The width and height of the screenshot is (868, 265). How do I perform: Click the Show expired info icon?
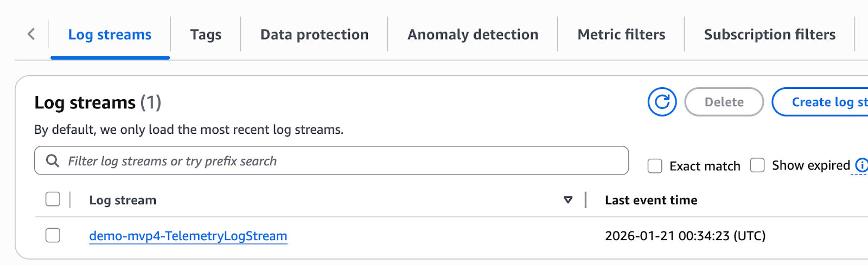click(x=861, y=165)
